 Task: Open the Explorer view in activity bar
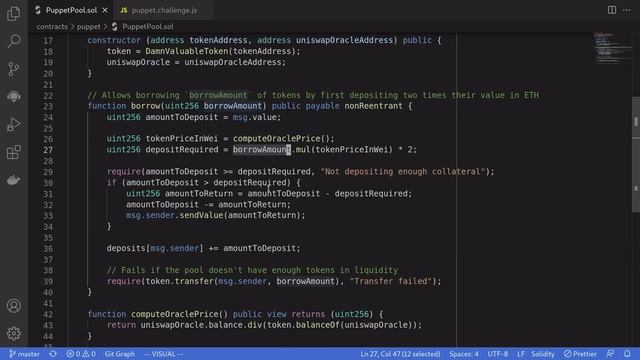tap(13, 14)
